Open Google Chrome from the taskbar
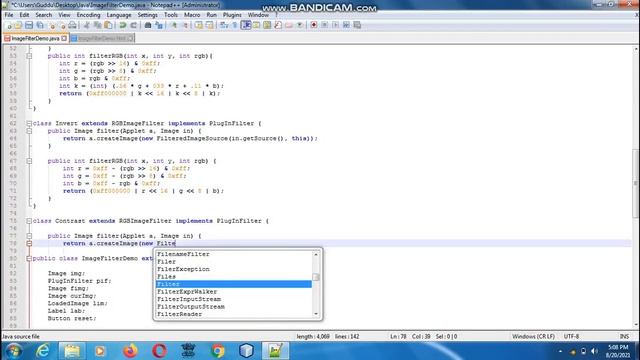The width and height of the screenshot is (640, 360). point(218,351)
